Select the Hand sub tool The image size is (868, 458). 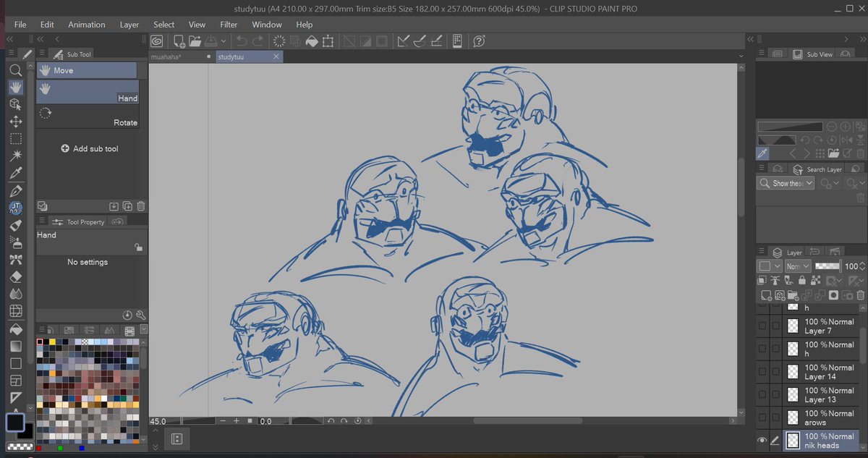point(87,92)
